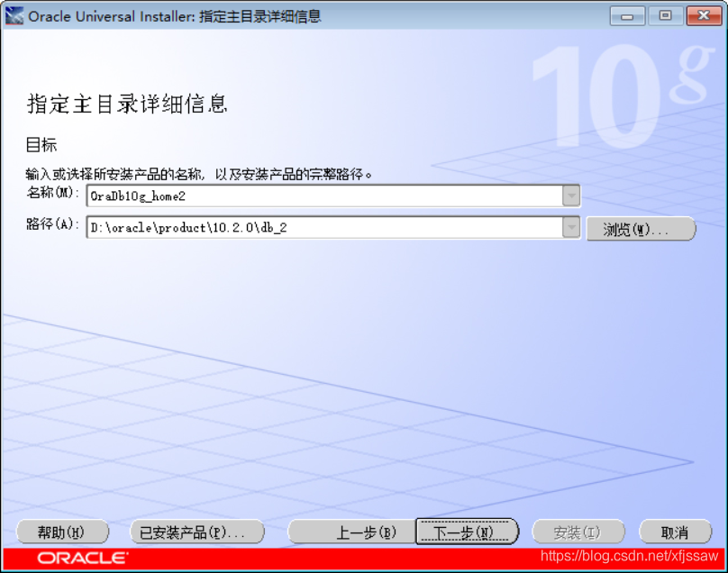Show installed products via 已安装产品(P)...

(197, 532)
